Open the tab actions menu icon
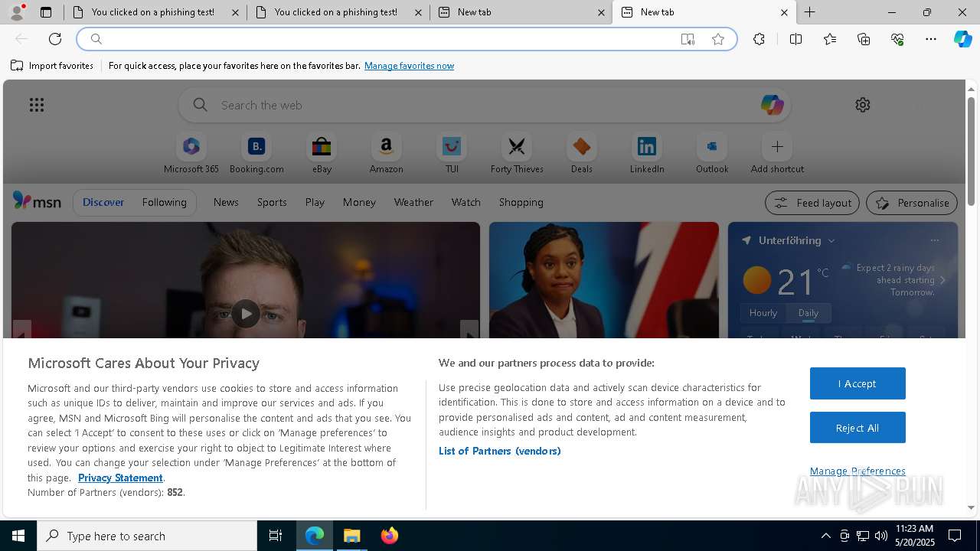Viewport: 980px width, 551px height. (x=46, y=12)
